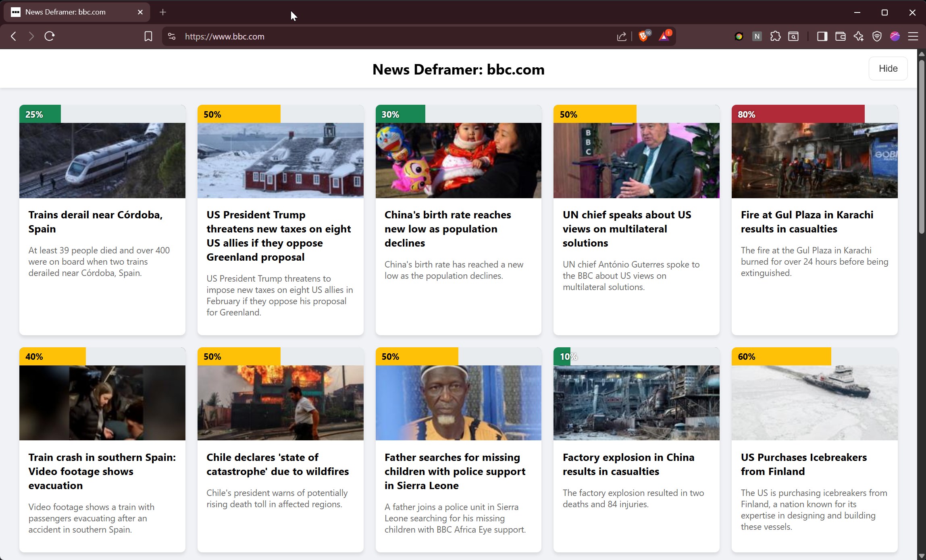Image resolution: width=926 pixels, height=560 pixels.
Task: Click the browser back navigation arrow
Action: (x=13, y=36)
